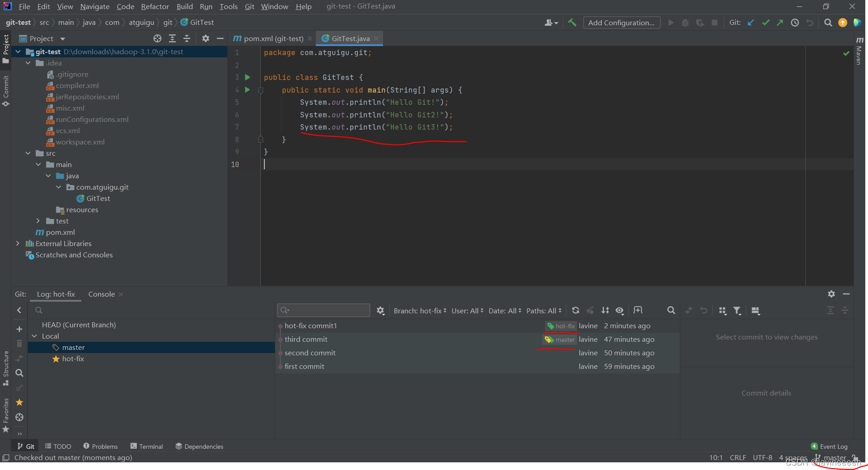Open the Navigate menu

click(95, 6)
